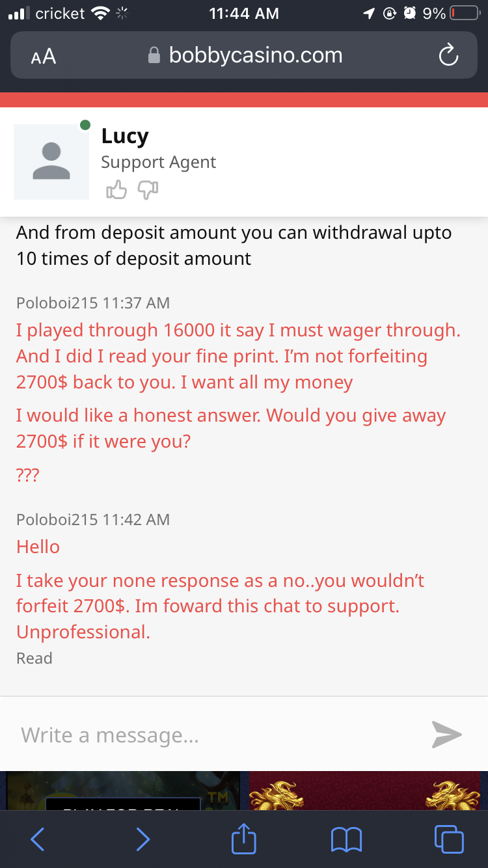The height and width of the screenshot is (868, 488).
Task: Open the Safari share sheet
Action: tap(244, 839)
